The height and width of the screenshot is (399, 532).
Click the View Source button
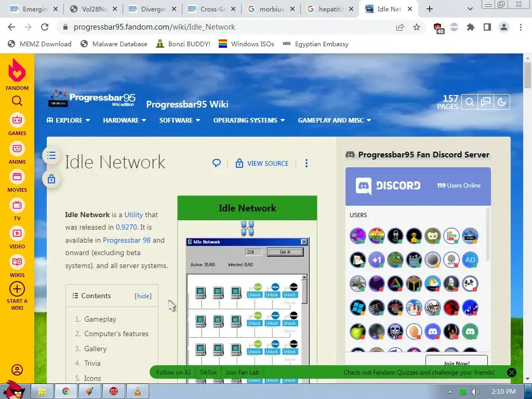coord(262,163)
